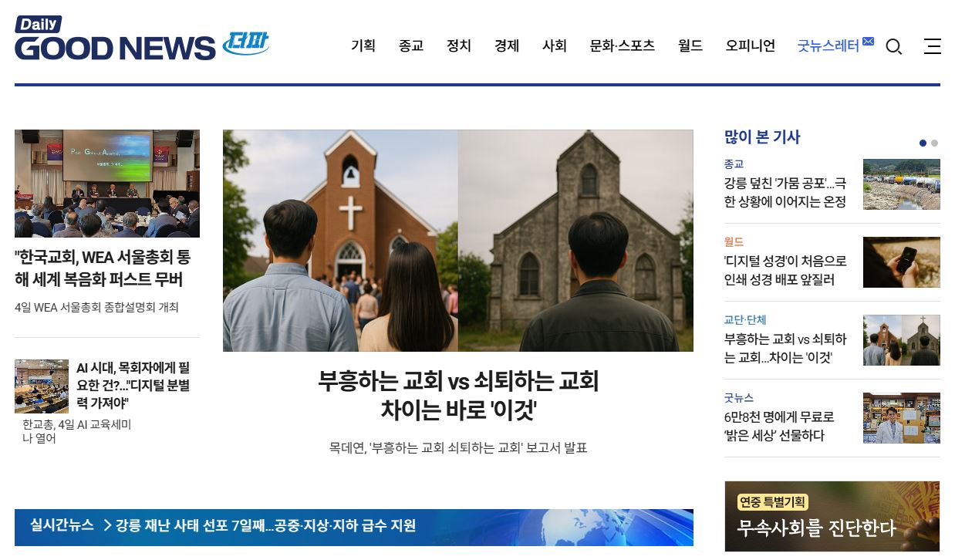Open the 종교 menu
955x560 pixels.
(410, 46)
